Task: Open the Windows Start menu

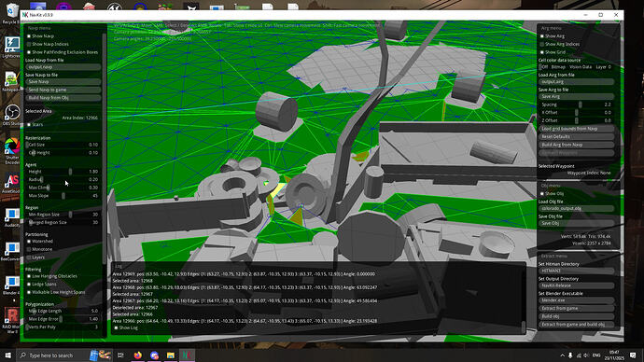Action: [x=7, y=355]
